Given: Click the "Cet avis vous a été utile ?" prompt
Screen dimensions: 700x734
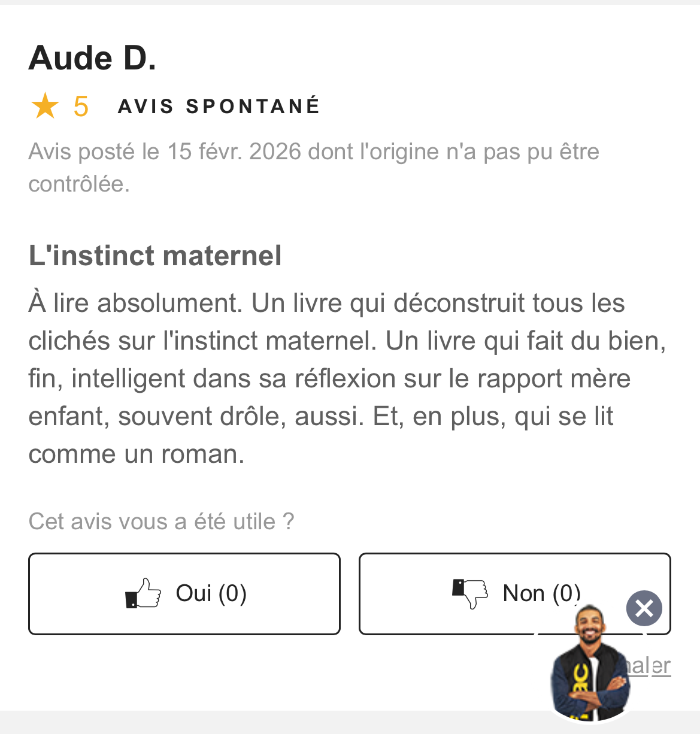Looking at the screenshot, I should click(x=161, y=521).
